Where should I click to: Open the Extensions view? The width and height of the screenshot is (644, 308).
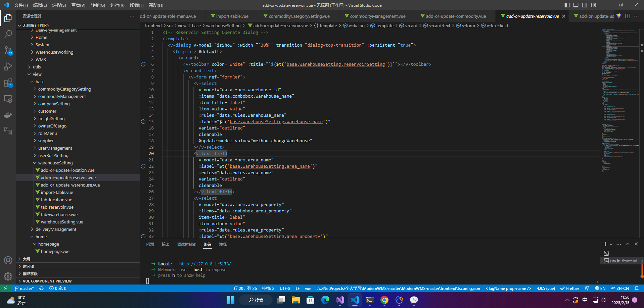(x=8, y=83)
